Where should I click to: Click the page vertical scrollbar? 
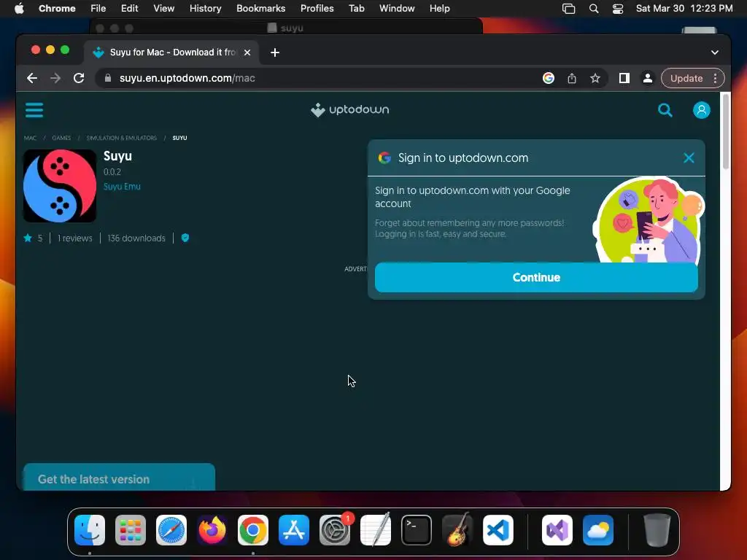(x=725, y=131)
